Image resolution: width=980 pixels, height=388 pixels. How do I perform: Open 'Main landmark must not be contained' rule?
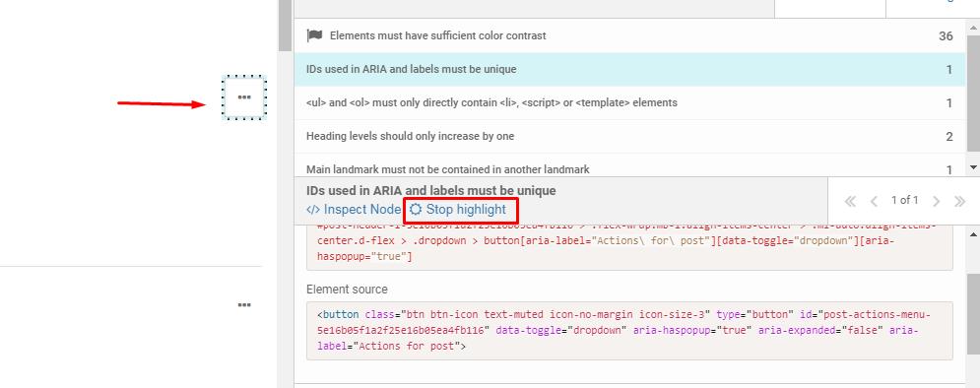(x=630, y=168)
